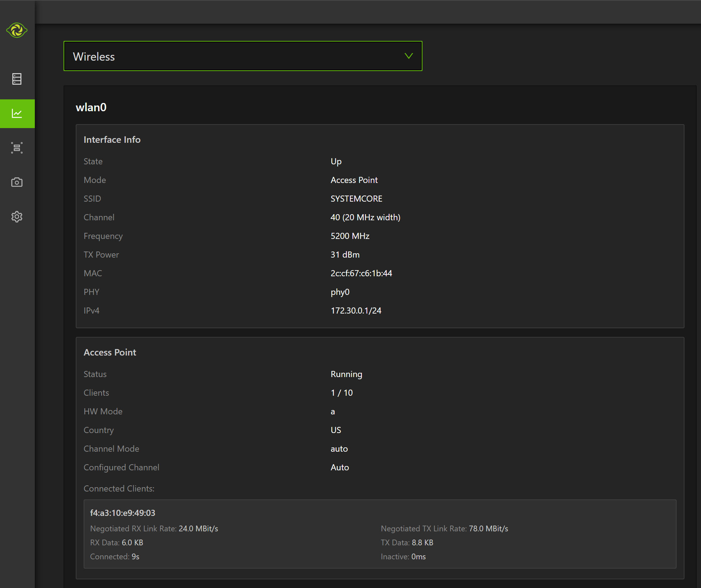Open the settings gear sidebar icon

pos(17,217)
